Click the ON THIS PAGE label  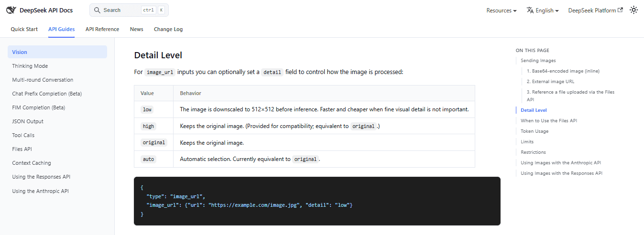tap(533, 50)
